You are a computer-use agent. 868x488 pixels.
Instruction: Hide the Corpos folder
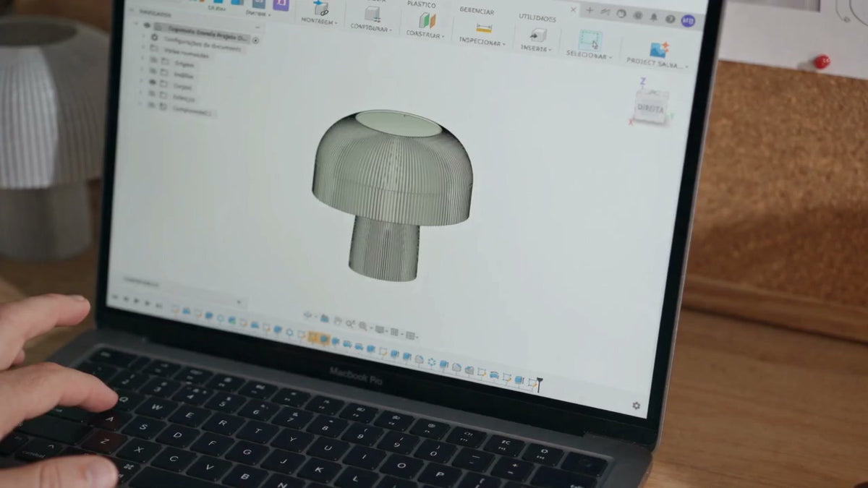[x=153, y=83]
